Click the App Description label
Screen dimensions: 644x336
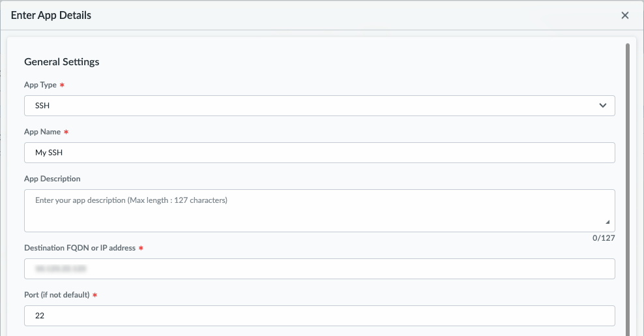click(52, 179)
